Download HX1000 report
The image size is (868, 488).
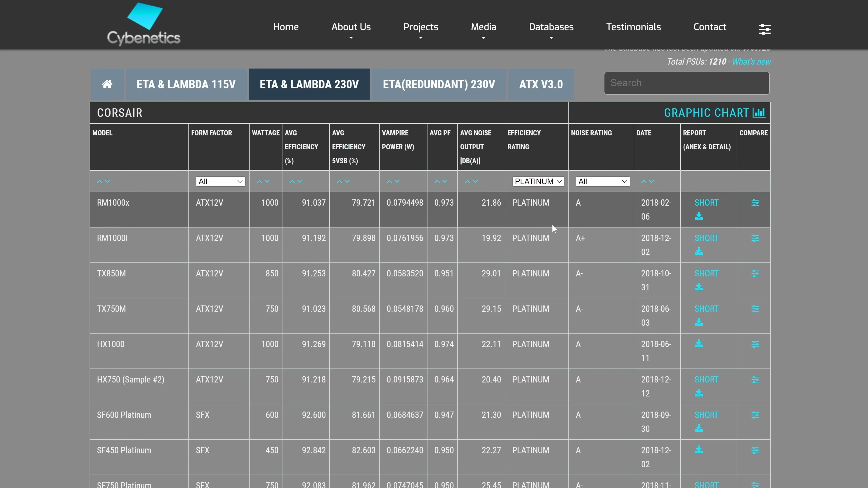698,343
